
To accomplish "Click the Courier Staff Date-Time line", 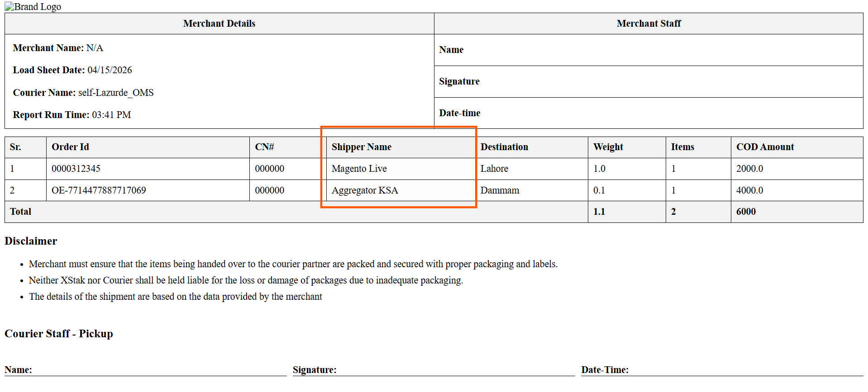I will 722,370.
